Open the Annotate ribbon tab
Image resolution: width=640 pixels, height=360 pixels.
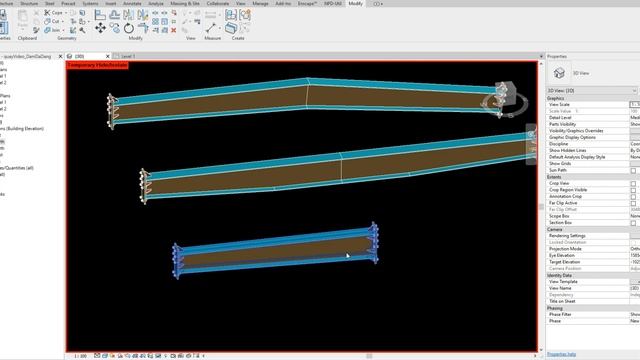pyautogui.click(x=132, y=3)
